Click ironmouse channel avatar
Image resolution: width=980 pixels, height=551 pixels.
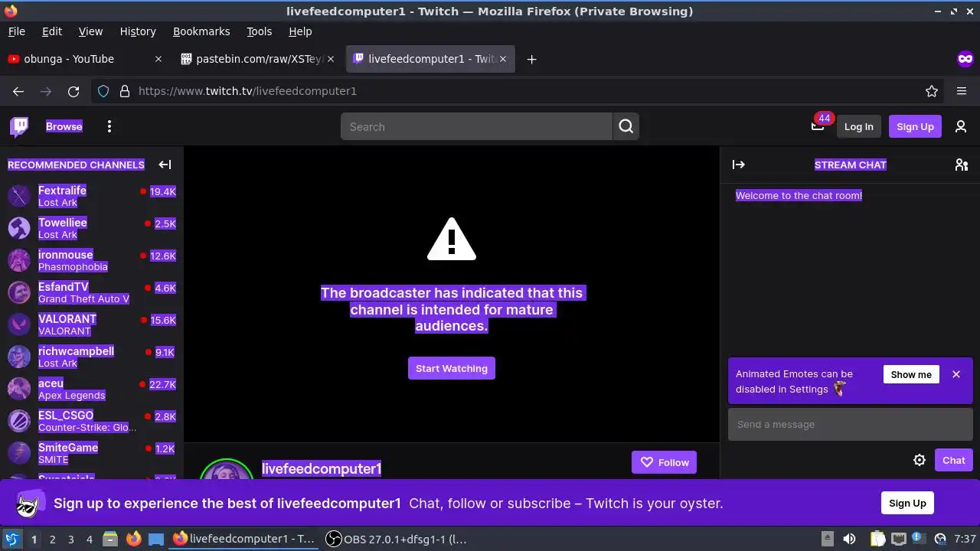[19, 260]
